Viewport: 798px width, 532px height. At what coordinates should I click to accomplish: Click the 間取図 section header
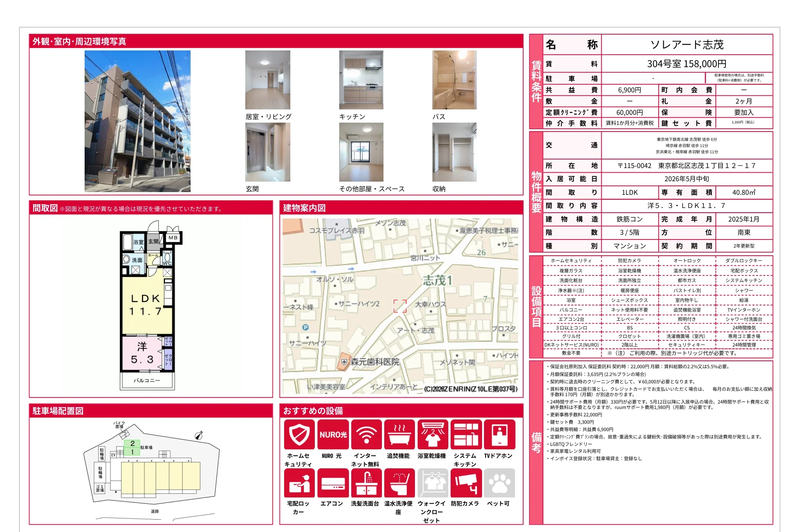(x=45, y=208)
